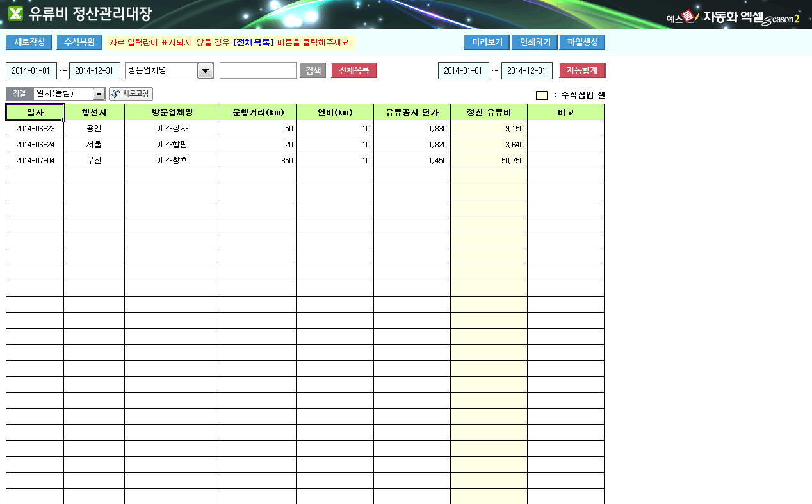Screen dimensions: 812x504
Task: Click the 예스폼 자동화 엑셀 Season2 logo
Action: tap(733, 17)
